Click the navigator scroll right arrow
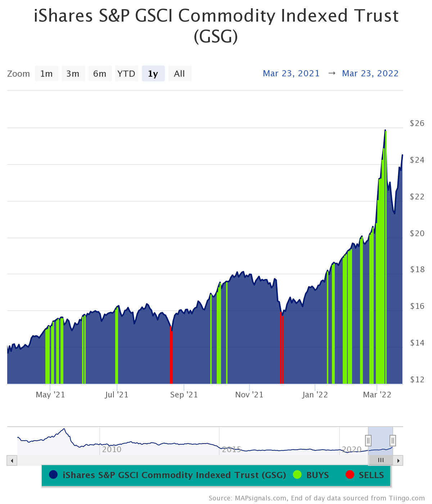 398,460
